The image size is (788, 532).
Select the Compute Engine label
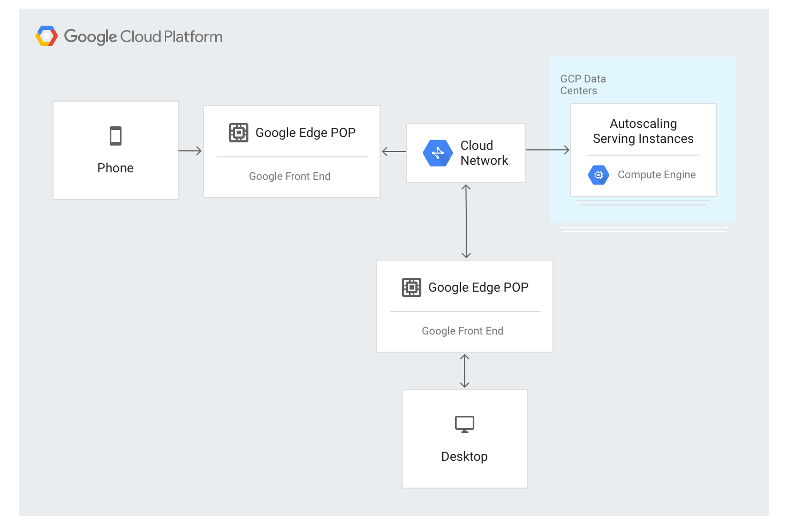[656, 175]
